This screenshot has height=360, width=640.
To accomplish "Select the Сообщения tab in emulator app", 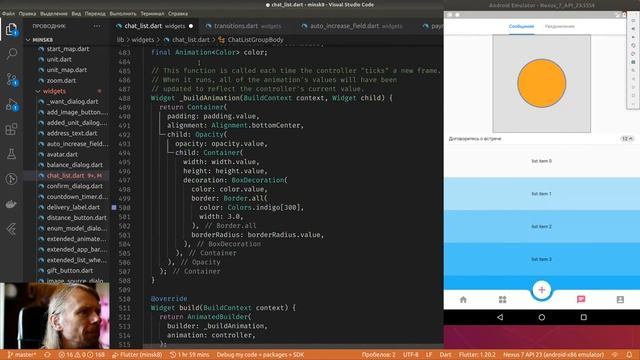I will [x=521, y=27].
